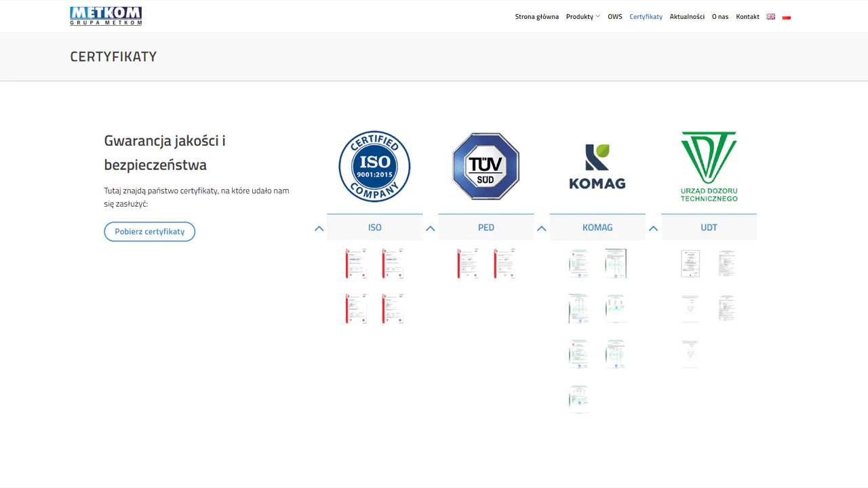The image size is (868, 488).
Task: Open the second PED certificate thumbnail
Action: pos(505,264)
